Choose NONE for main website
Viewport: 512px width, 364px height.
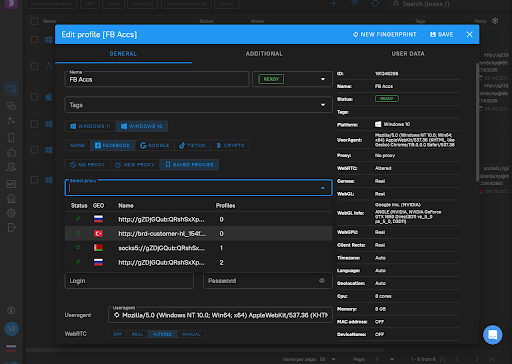point(77,145)
